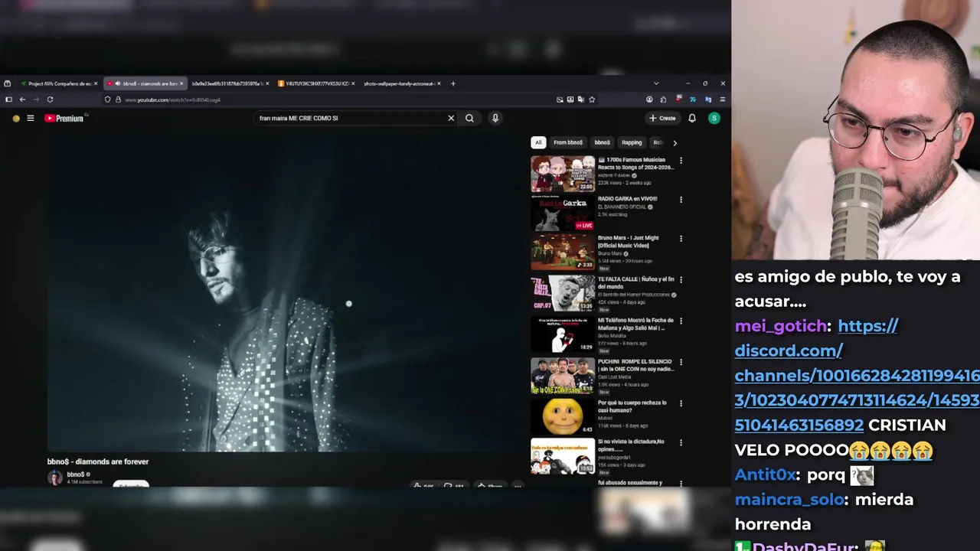Image resolution: width=980 pixels, height=551 pixels.
Task: Toggle the browser sidebar icon
Action: point(8,99)
